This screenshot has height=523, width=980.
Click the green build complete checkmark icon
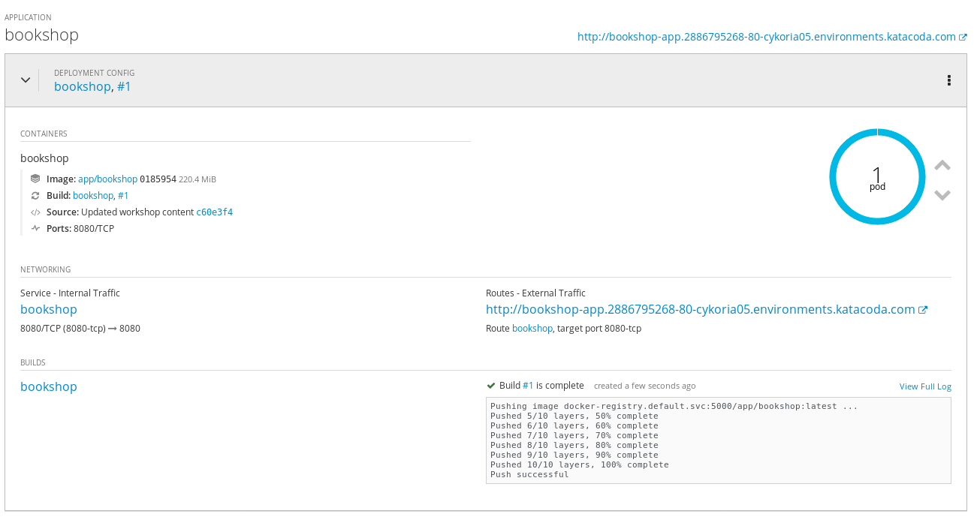[491, 386]
